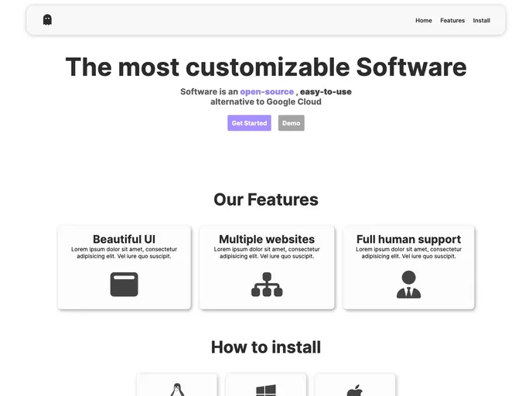Viewport: 532px width, 396px height.
Task: Pick the Apple logo install icon
Action: pyautogui.click(x=355, y=390)
